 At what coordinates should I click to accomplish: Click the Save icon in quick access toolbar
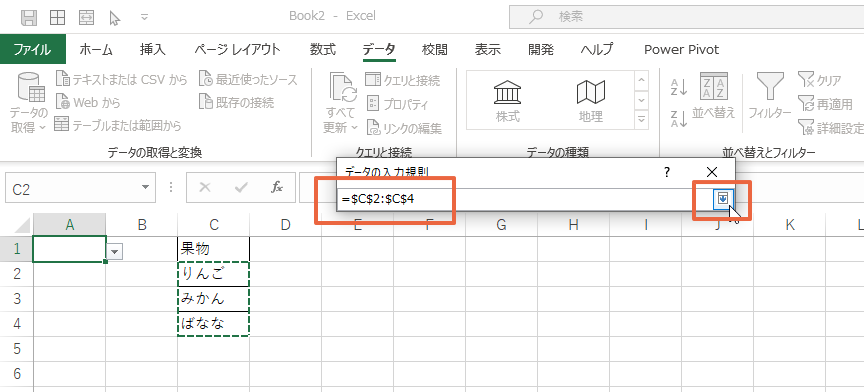29,18
